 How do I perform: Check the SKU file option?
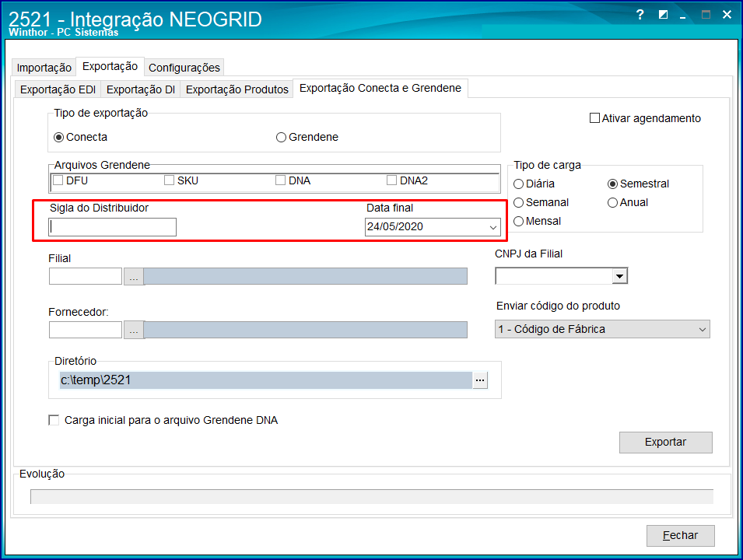[x=169, y=180]
